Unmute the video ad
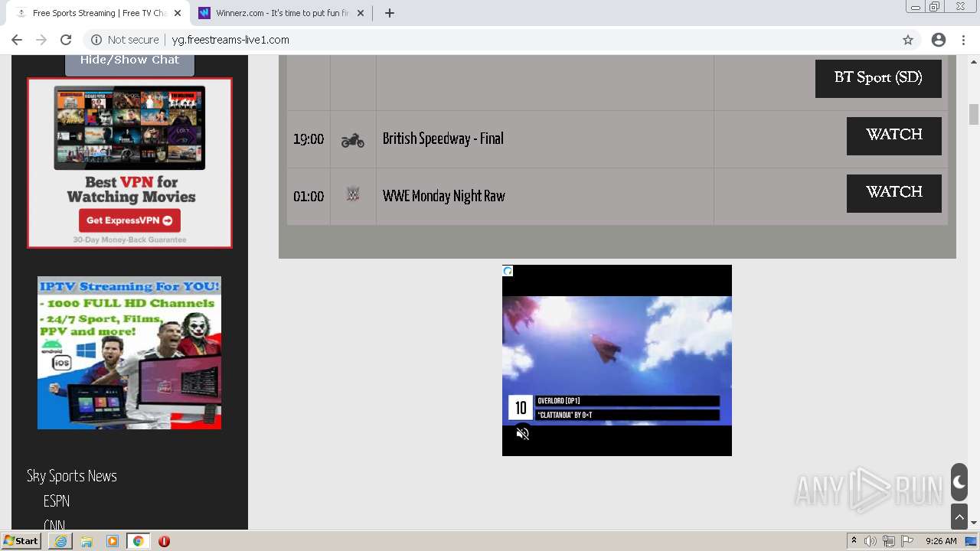Viewport: 980px width, 551px height. [x=523, y=434]
